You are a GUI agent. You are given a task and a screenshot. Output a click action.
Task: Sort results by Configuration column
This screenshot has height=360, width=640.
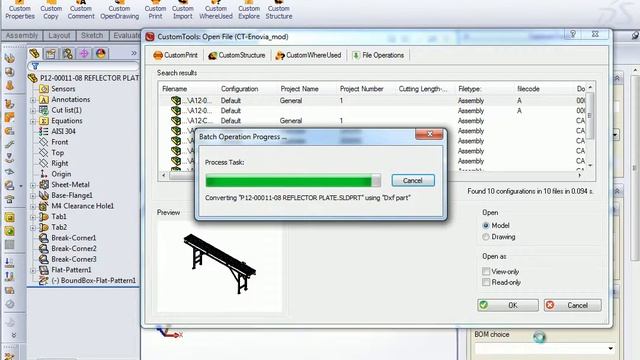tap(240, 89)
